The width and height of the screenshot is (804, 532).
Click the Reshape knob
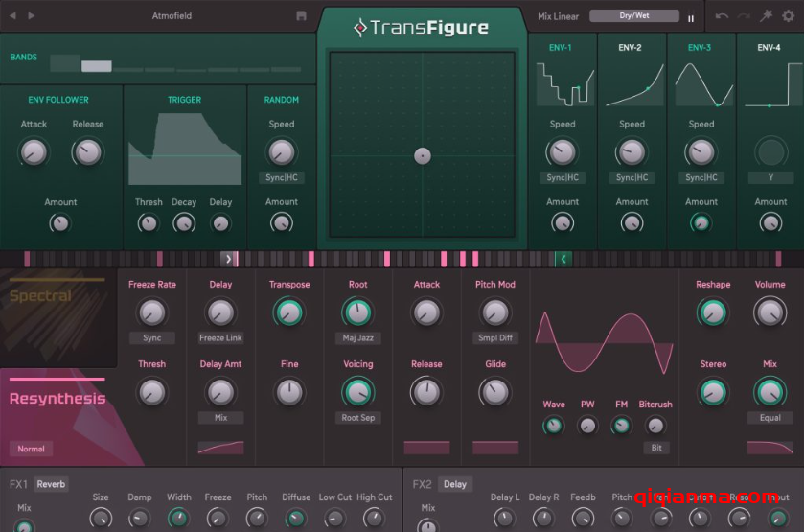point(713,312)
